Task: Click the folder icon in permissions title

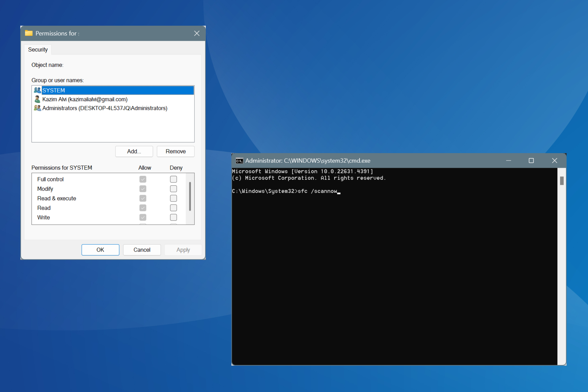Action: point(28,33)
